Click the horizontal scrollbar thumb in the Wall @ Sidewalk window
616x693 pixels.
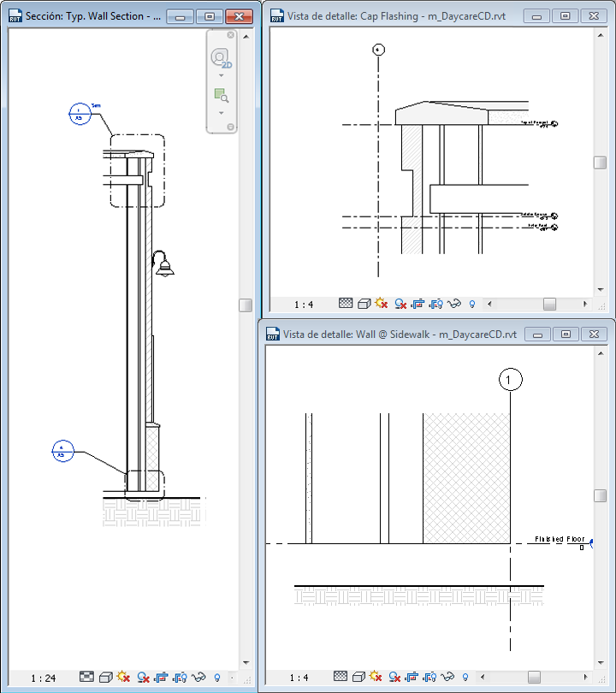click(x=534, y=677)
